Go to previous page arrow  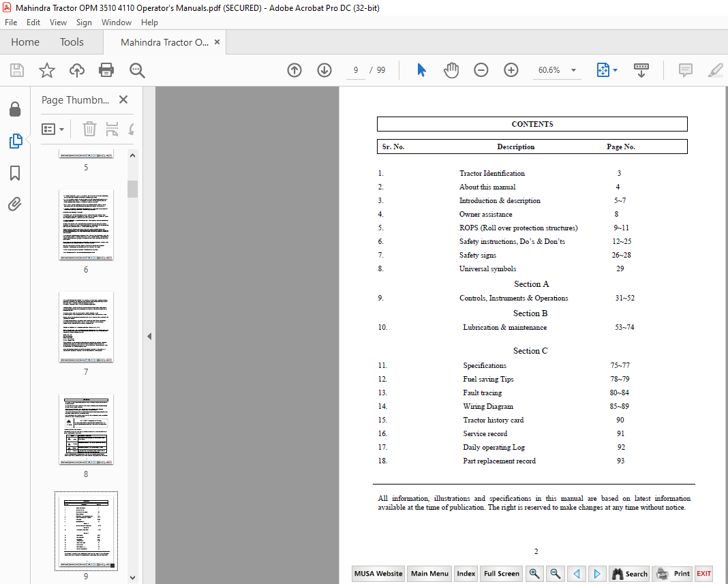pos(294,70)
